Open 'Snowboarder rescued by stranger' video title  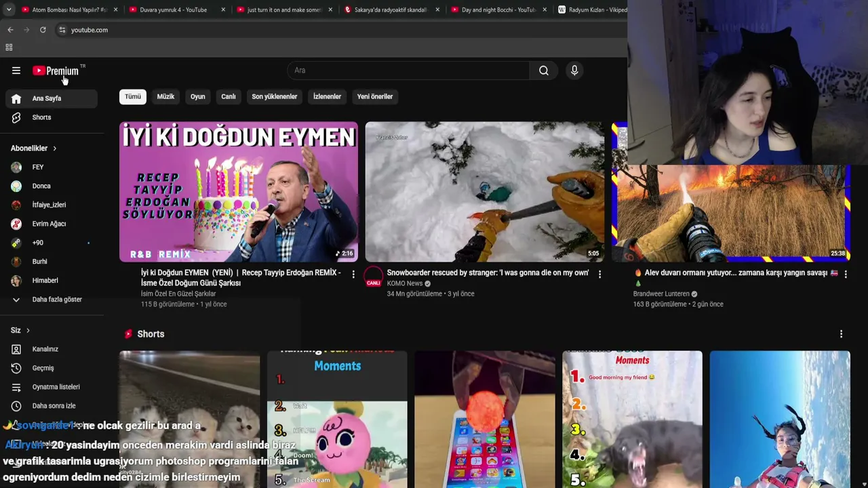pos(488,273)
